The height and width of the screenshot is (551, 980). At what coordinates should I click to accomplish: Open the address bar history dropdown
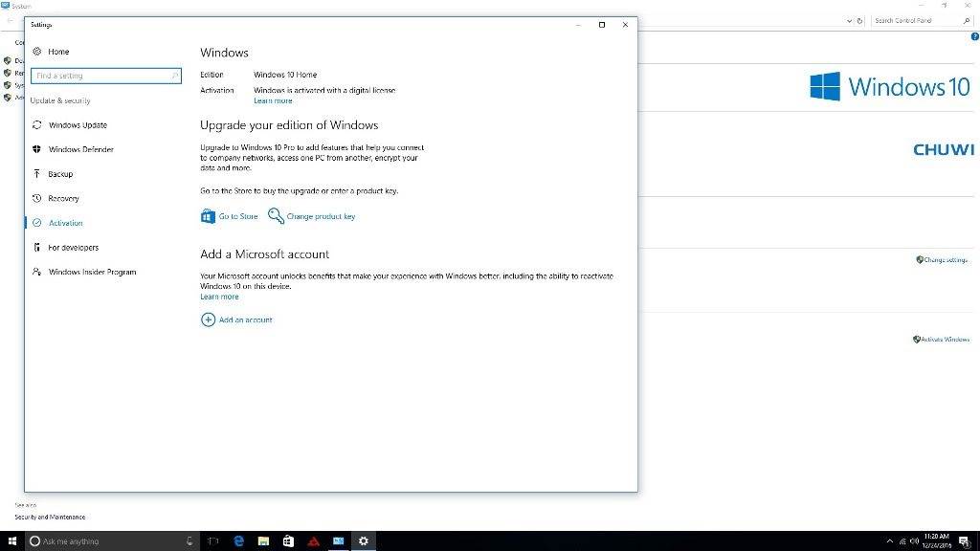tap(849, 20)
